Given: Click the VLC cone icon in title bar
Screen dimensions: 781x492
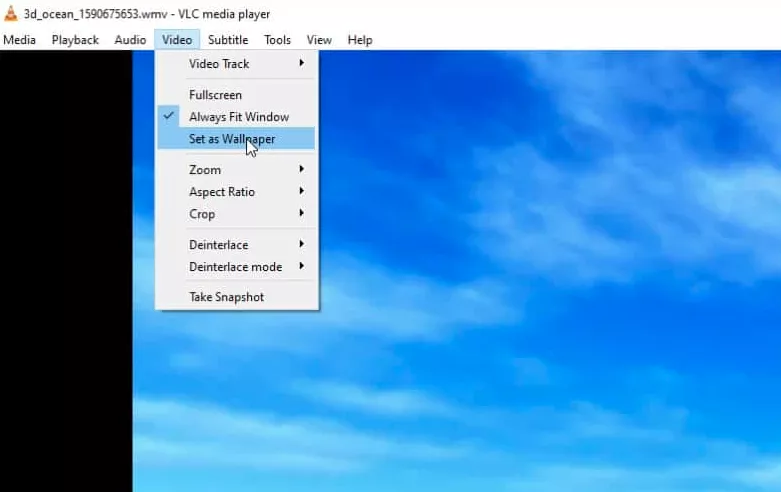Looking at the screenshot, I should [10, 13].
